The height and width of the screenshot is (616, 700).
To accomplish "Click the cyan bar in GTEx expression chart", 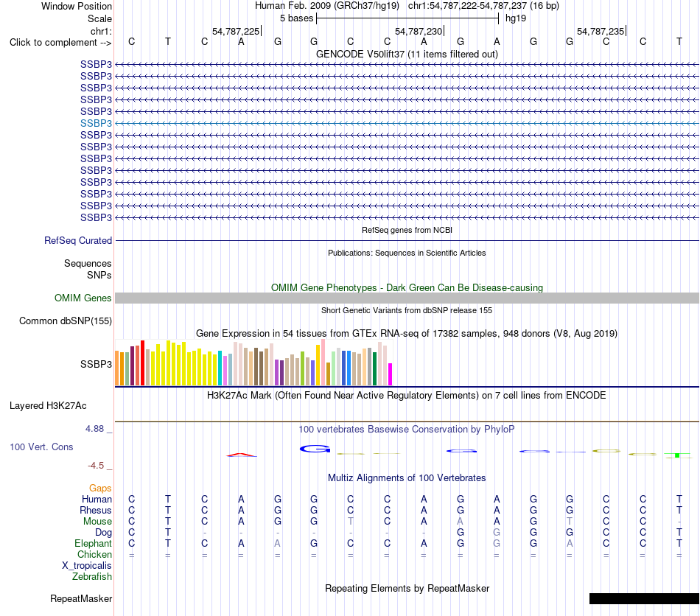I will coord(220,368).
